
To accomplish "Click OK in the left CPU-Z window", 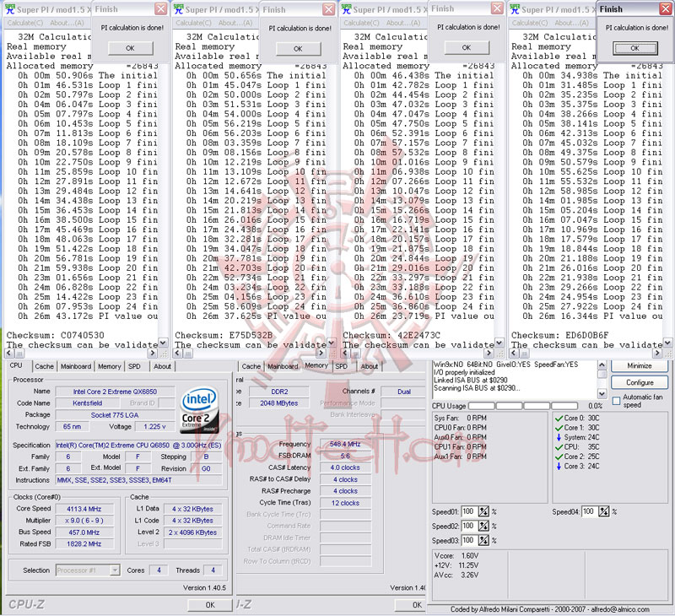I will pyautogui.click(x=210, y=605).
